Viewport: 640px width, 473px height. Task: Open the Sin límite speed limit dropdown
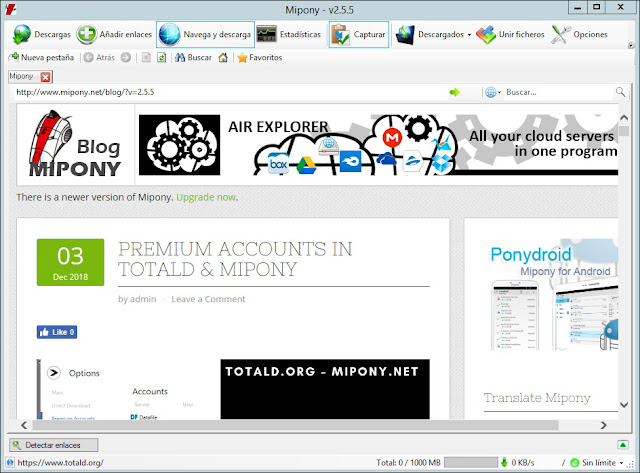(598, 463)
